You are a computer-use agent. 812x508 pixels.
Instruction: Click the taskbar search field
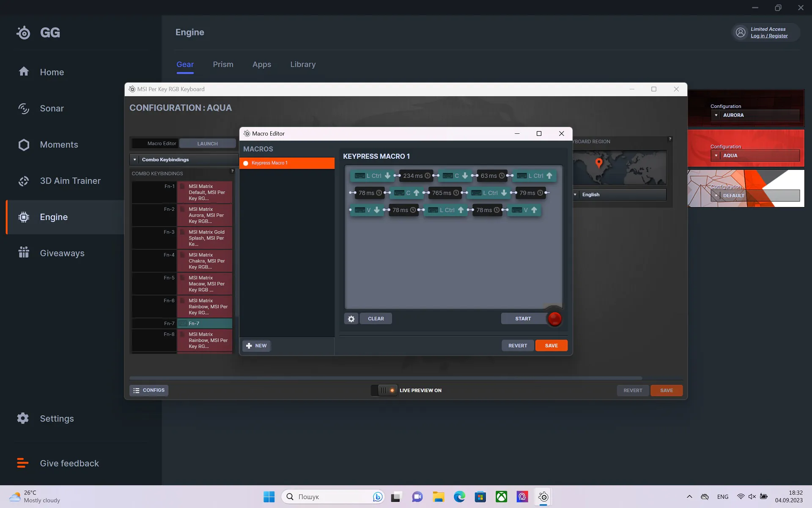click(333, 497)
